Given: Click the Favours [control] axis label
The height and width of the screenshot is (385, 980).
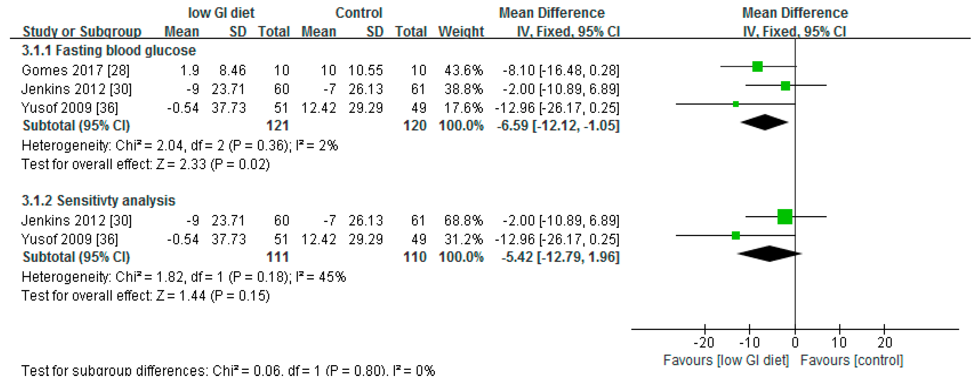Looking at the screenshot, I should (x=851, y=360).
